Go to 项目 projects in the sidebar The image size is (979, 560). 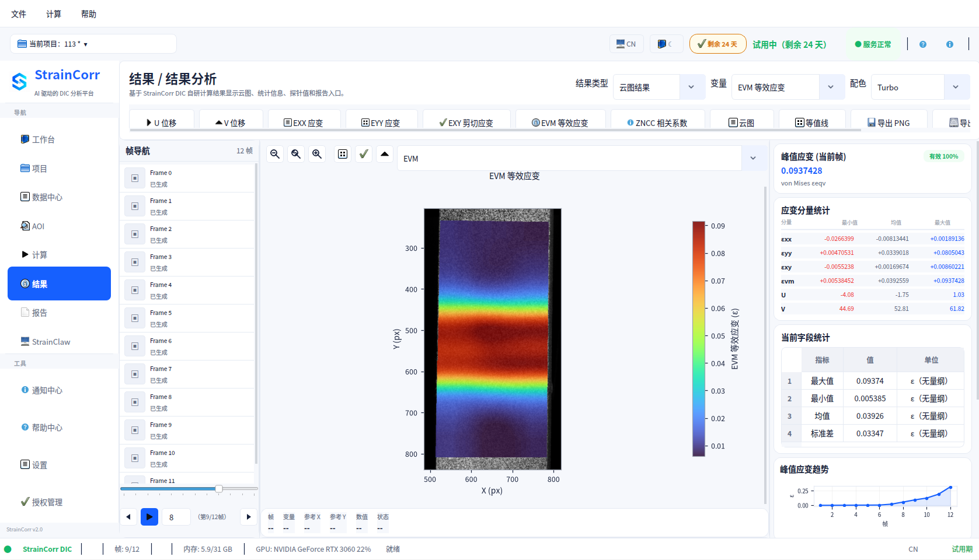(59, 169)
